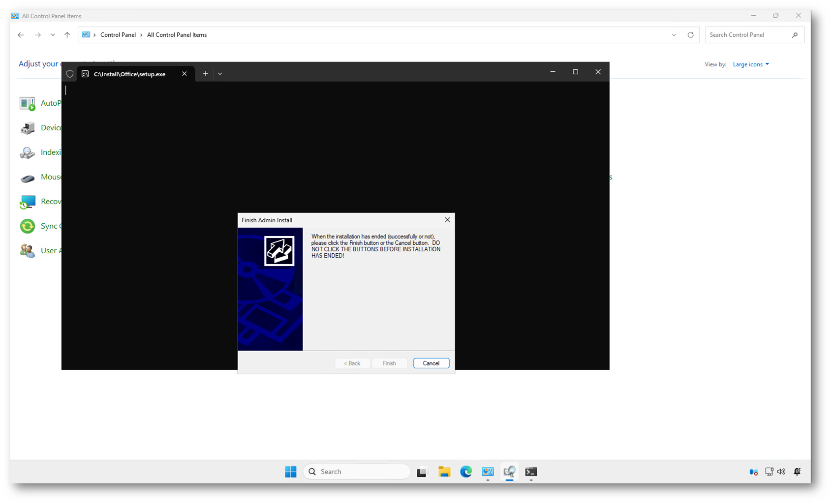Click the taskbar Search box
This screenshot has height=504, width=832.
[x=357, y=472]
